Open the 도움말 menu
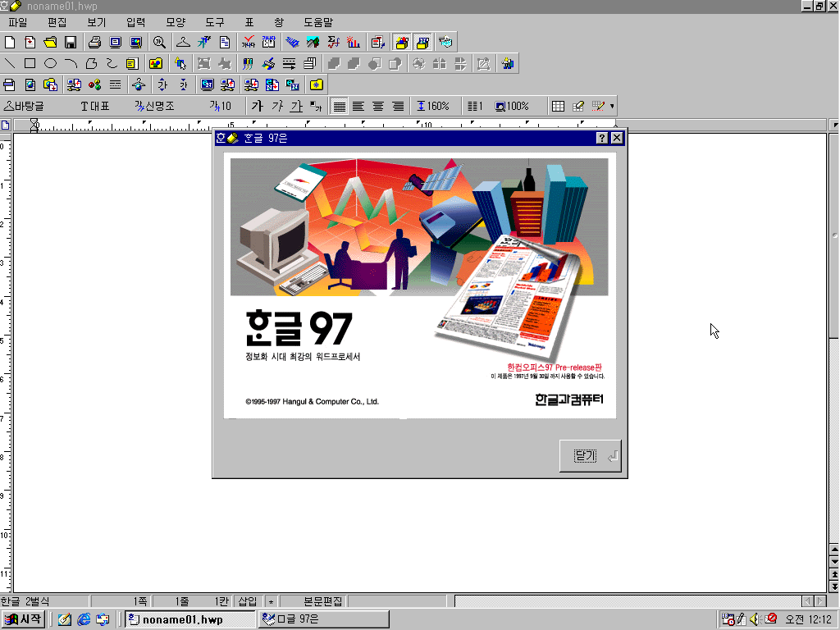 318,22
